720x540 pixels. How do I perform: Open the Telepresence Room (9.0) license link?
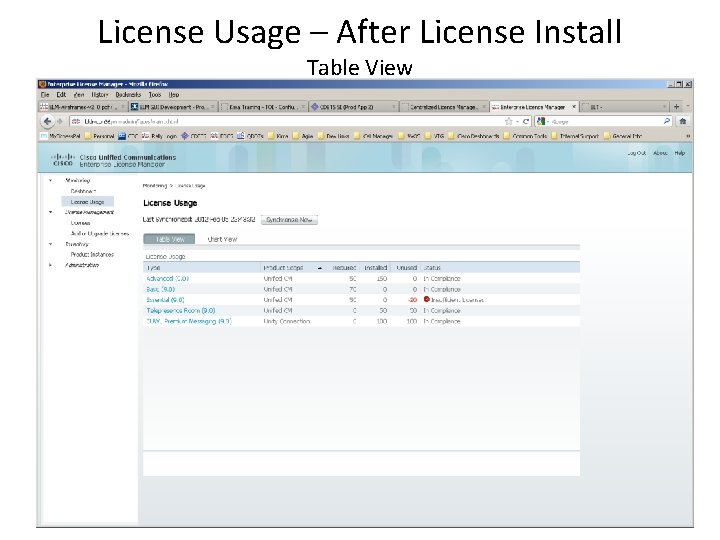pyautogui.click(x=180, y=310)
